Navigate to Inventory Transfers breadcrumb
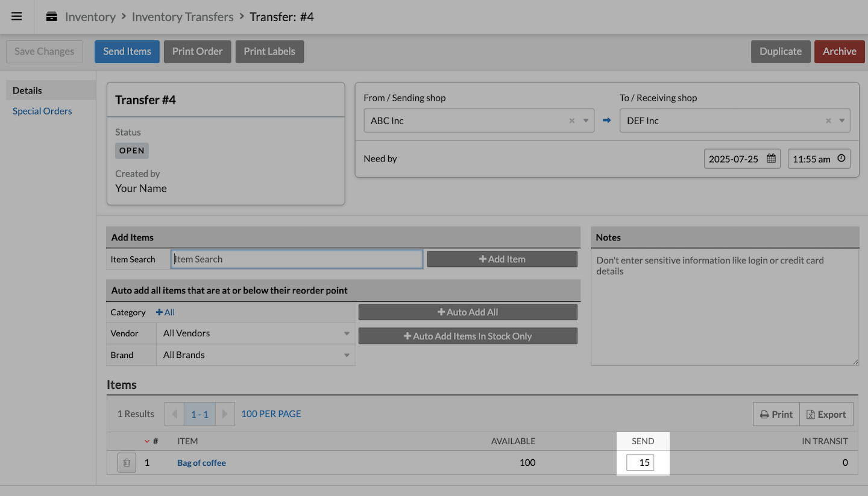This screenshot has width=868, height=496. point(183,17)
